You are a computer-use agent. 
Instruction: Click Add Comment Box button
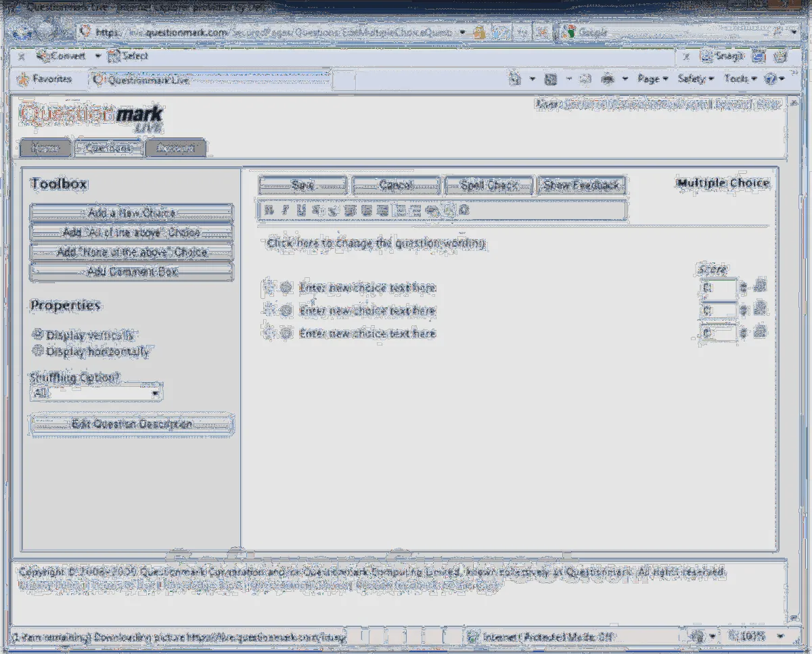click(131, 272)
